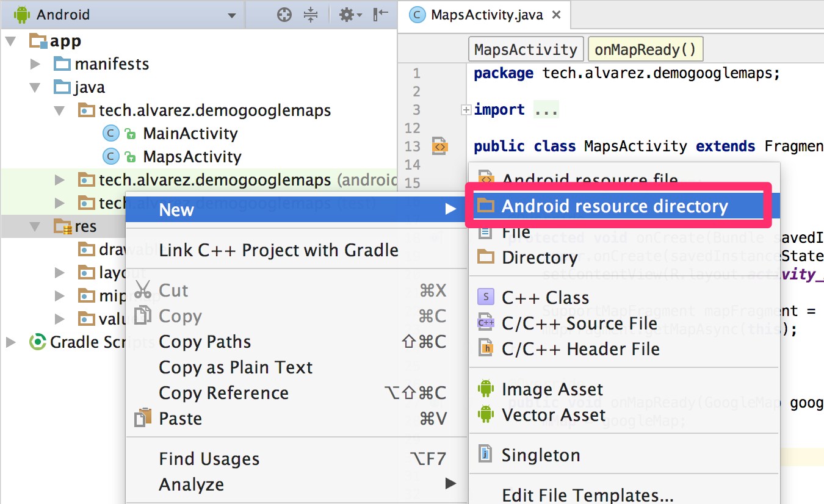Open the project panel settings gear
The width and height of the screenshot is (824, 504).
pyautogui.click(x=350, y=15)
